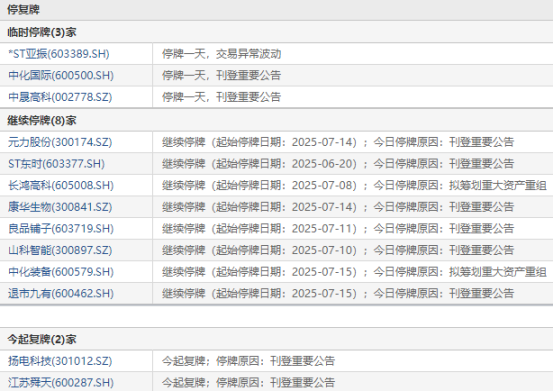This screenshot has height=392, width=554.
Task: Select the 临时停牌(3)家 section header
Action: coord(42,33)
